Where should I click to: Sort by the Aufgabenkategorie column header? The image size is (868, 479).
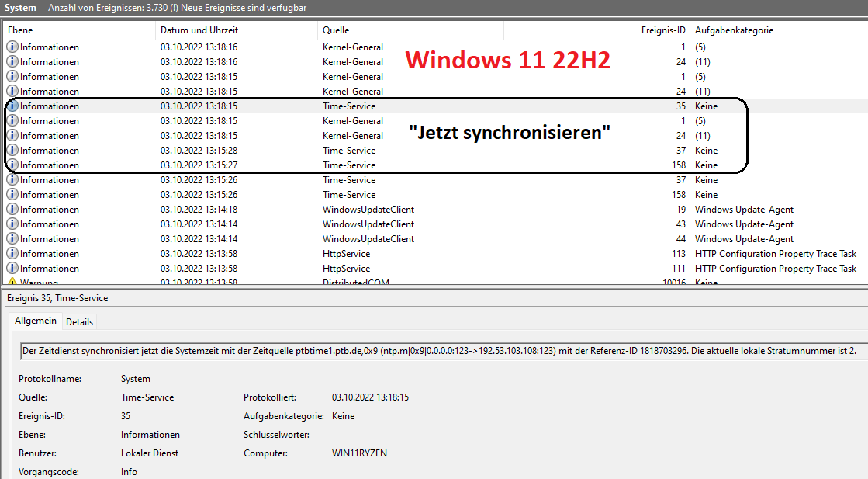pyautogui.click(x=779, y=30)
